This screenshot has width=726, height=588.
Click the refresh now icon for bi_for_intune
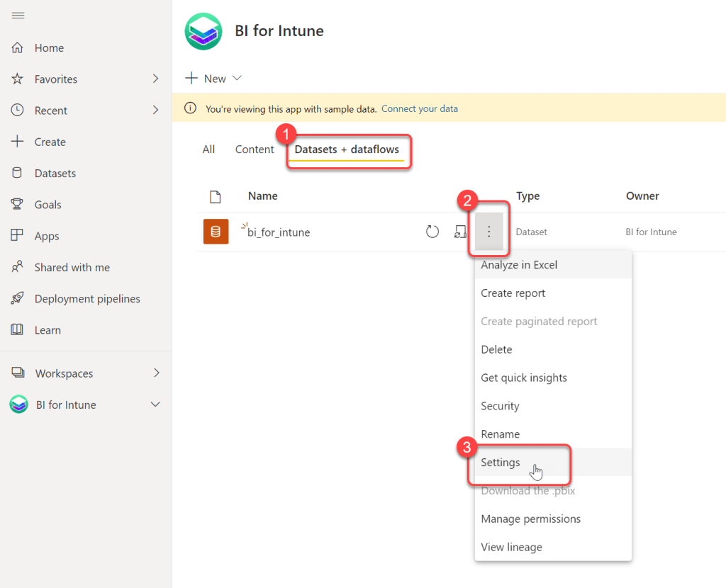[x=432, y=232]
